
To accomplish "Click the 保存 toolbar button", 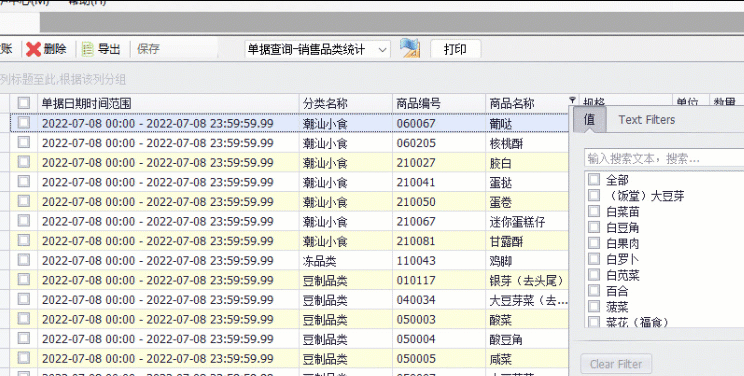I will pos(149,49).
